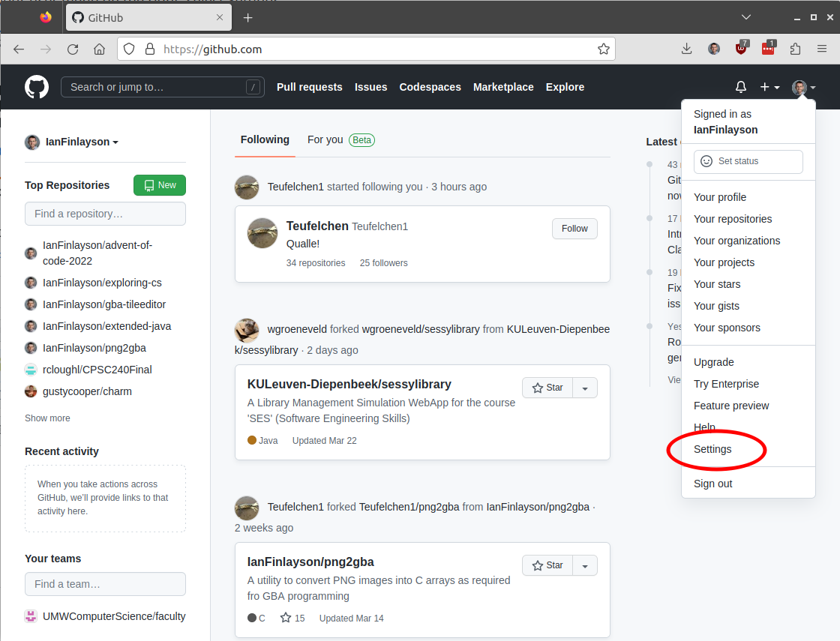The width and height of the screenshot is (840, 641).
Task: Reload the page
Action: [73, 49]
